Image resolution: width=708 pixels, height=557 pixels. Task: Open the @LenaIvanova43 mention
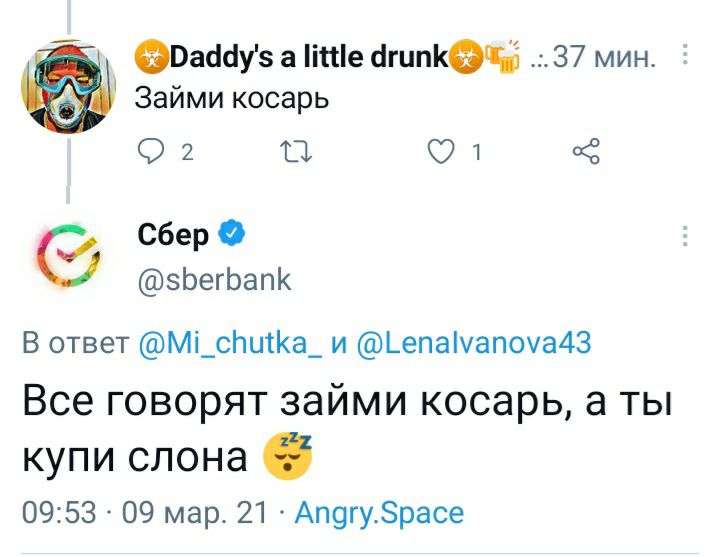[473, 344]
